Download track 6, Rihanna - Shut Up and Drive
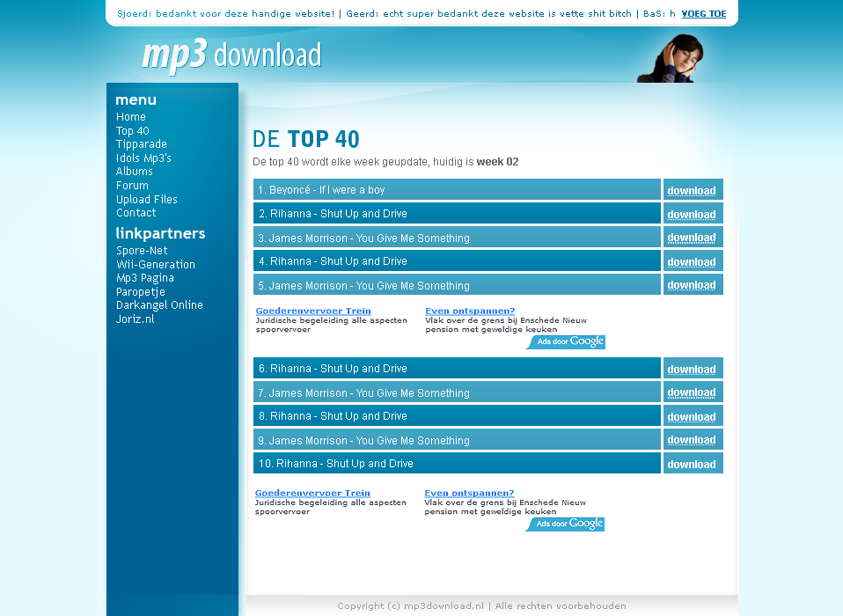 (x=693, y=369)
